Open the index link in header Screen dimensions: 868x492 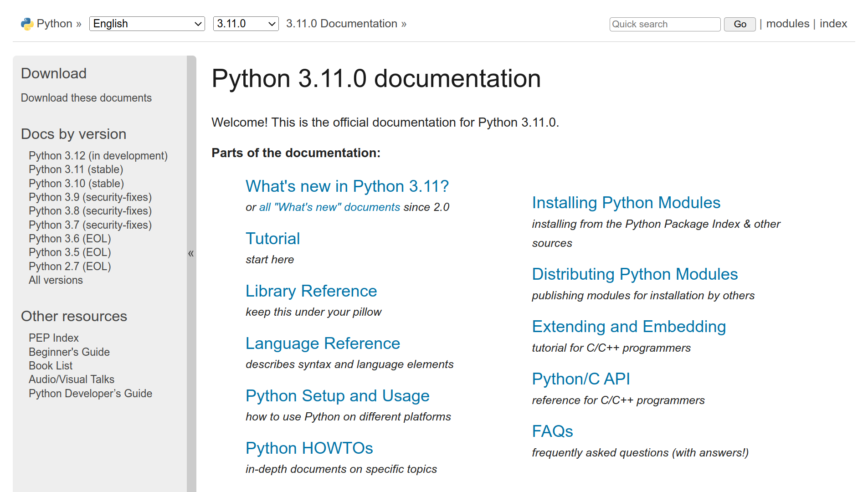pos(833,24)
